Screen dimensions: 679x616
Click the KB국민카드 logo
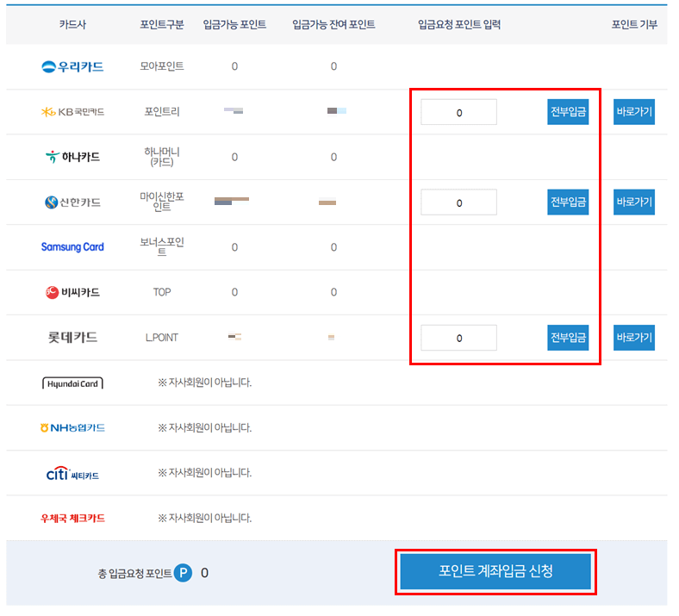pos(72,112)
